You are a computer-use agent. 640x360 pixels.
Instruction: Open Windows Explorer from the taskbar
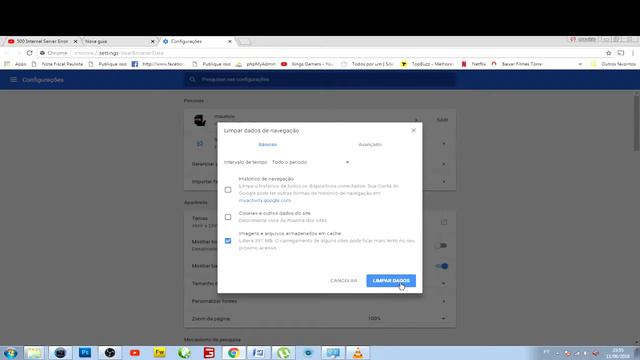click(34, 353)
